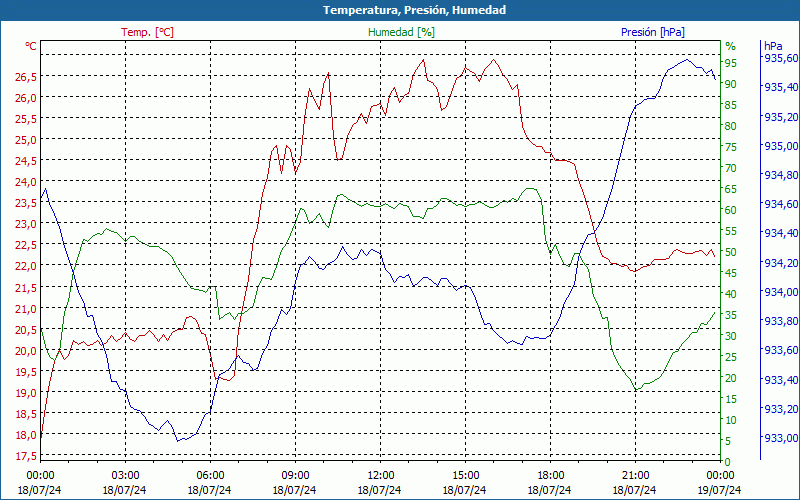
Task: Click the green '65' humidity axis value
Action: click(731, 189)
